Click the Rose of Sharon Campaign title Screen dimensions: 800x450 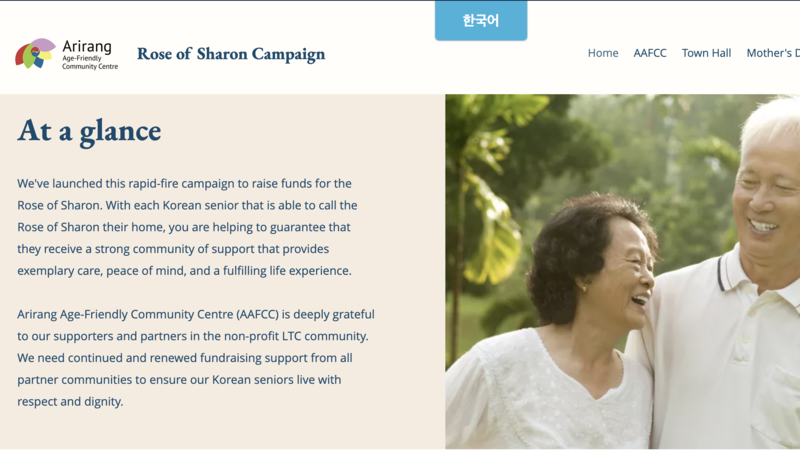231,54
